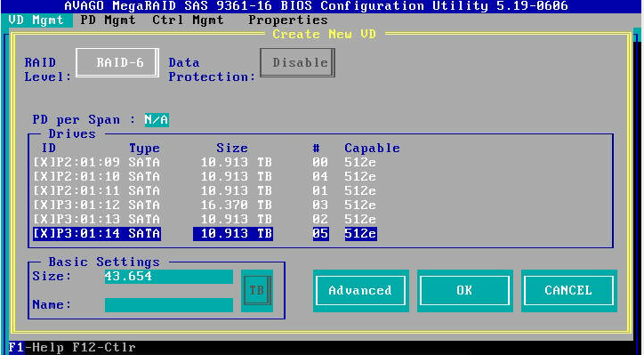Click the Advanced button
The width and height of the screenshot is (644, 355).
click(360, 290)
